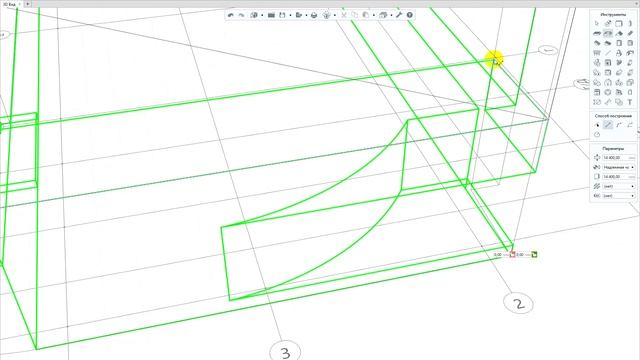Select the highlighted Floor slab tool
The image size is (640, 360).
608,33
